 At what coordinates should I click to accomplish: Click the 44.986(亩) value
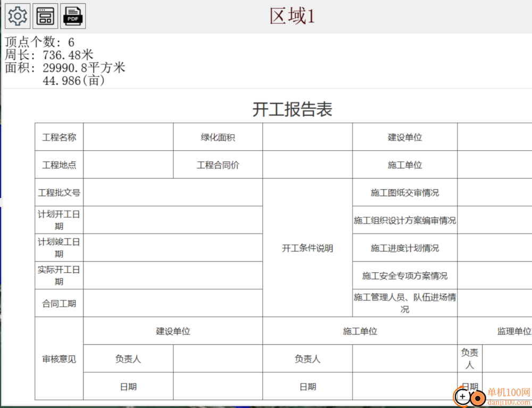(x=74, y=80)
